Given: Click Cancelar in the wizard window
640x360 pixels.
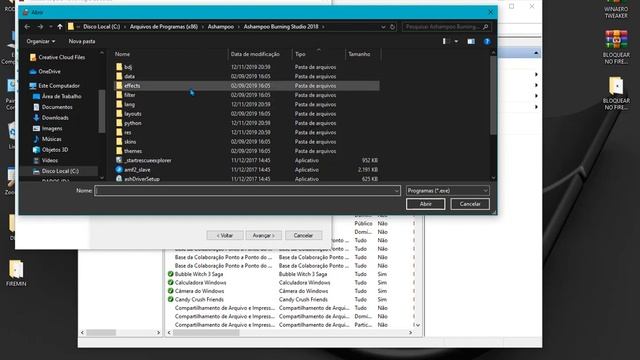Looking at the screenshot, I should coord(303,236).
